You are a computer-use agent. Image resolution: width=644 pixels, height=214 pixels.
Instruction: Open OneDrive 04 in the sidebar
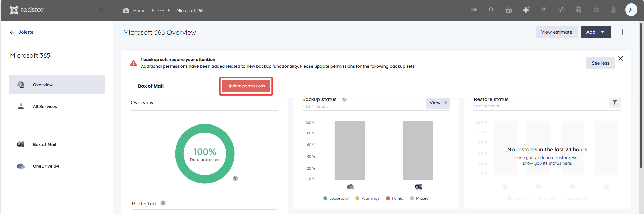57,166
